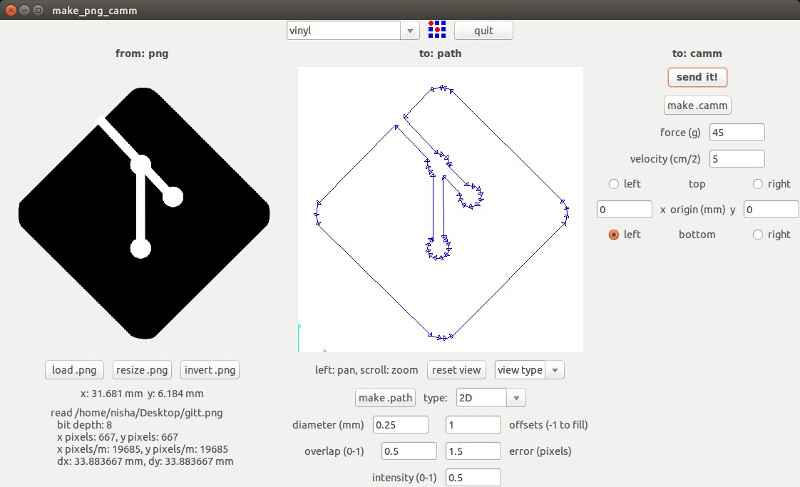This screenshot has width=800, height=487.
Task: Click the y origin input field
Action: click(x=771, y=209)
